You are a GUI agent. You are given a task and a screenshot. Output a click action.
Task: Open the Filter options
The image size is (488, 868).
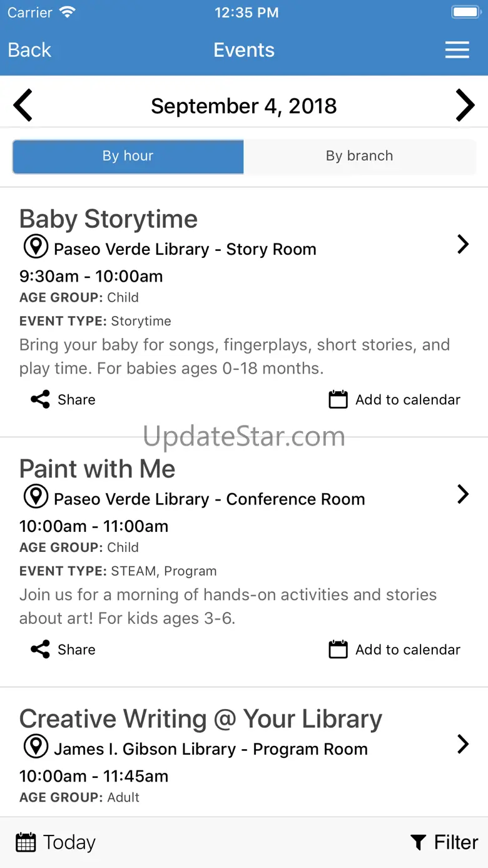[x=444, y=842]
